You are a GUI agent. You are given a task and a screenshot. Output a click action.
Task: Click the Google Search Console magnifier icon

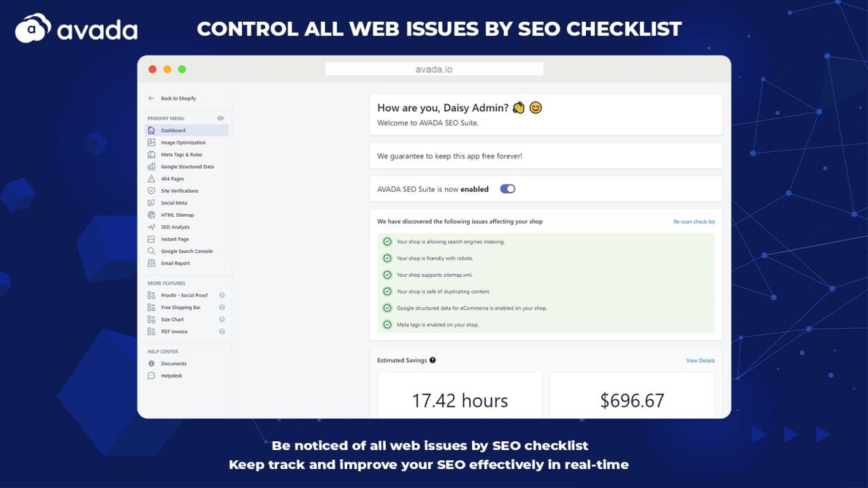[151, 251]
